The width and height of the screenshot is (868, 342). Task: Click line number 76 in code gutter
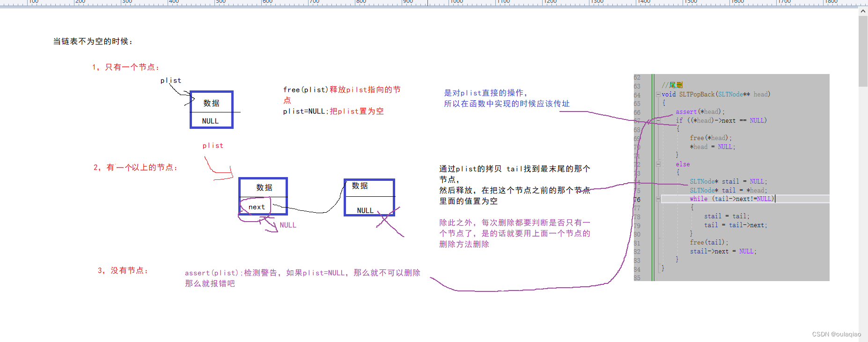pyautogui.click(x=637, y=200)
